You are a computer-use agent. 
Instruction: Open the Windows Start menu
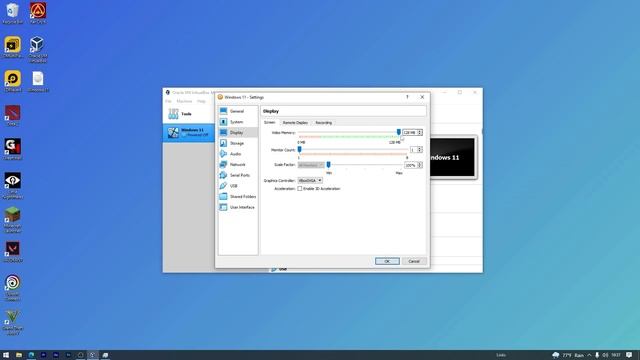pyautogui.click(x=6, y=355)
